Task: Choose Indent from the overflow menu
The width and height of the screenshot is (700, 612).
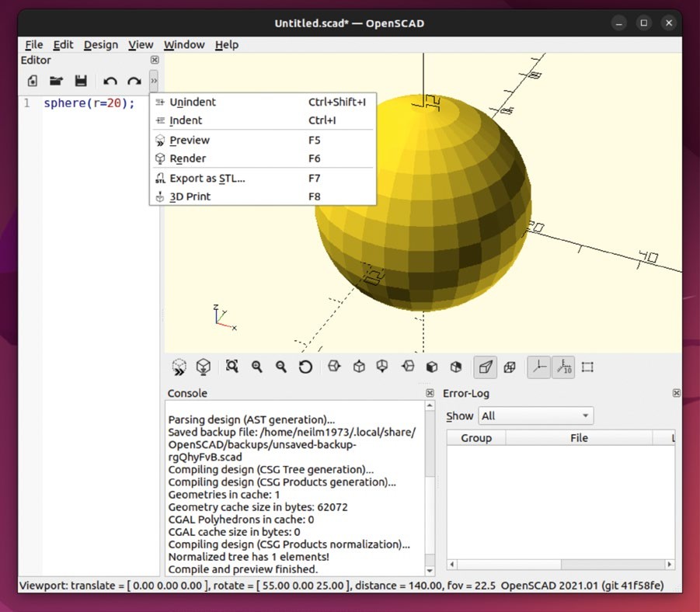Action: click(263, 120)
